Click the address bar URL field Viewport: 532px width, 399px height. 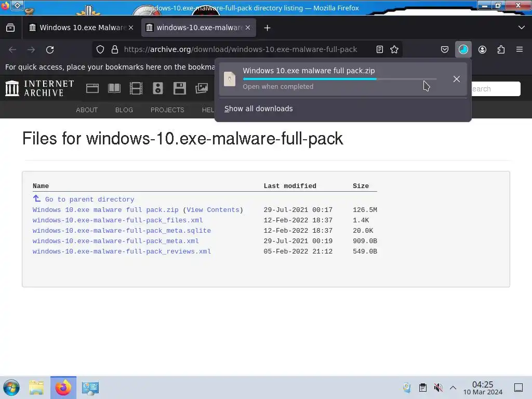pos(240,49)
